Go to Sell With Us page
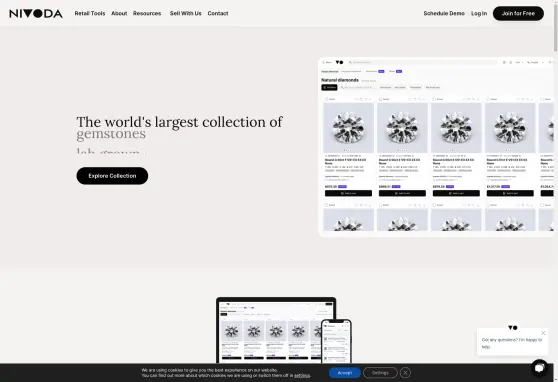 point(185,14)
